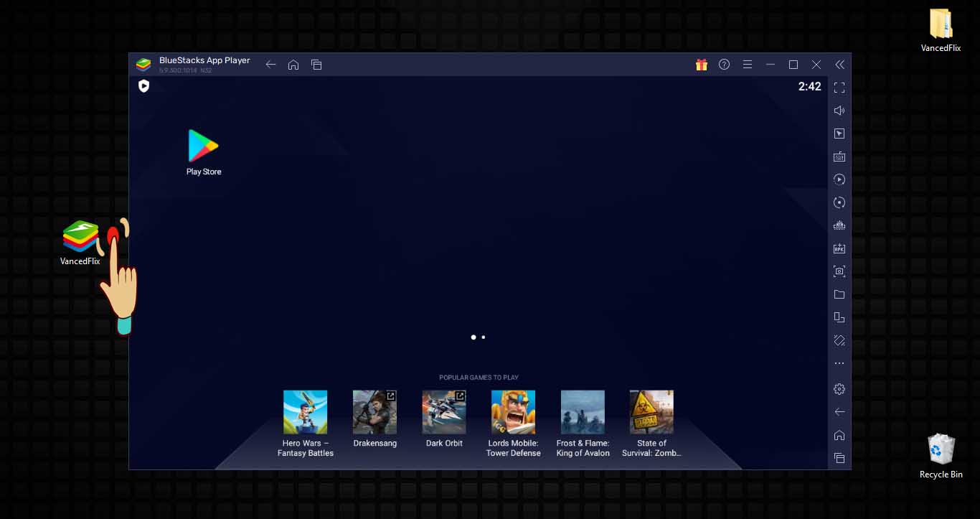
Task: Click the circular sync icon in sidebar
Action: point(839,202)
